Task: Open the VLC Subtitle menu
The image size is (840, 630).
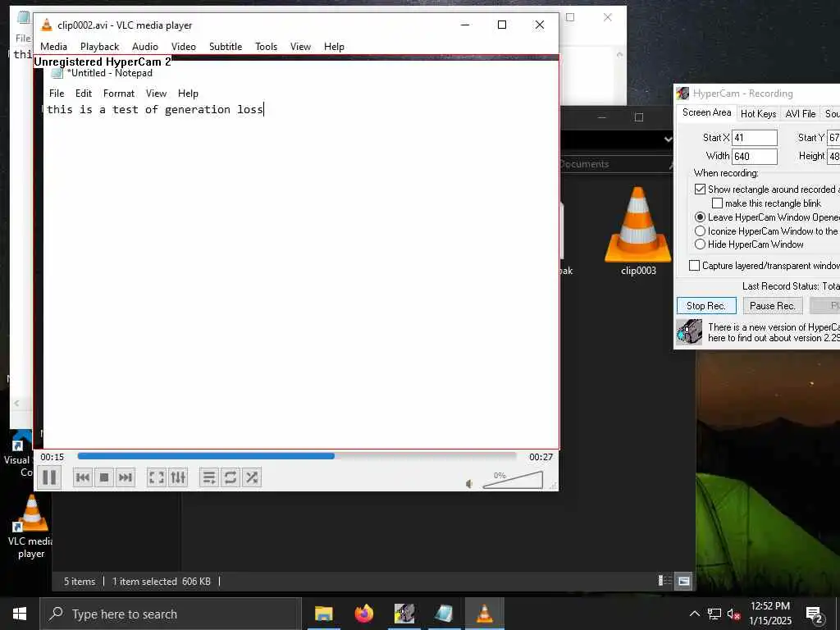Action: click(x=226, y=47)
